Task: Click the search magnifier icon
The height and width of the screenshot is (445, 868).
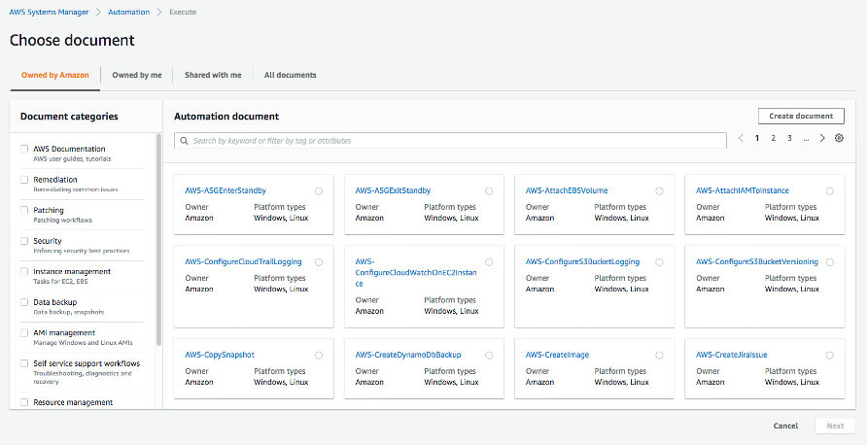Action: tap(184, 141)
